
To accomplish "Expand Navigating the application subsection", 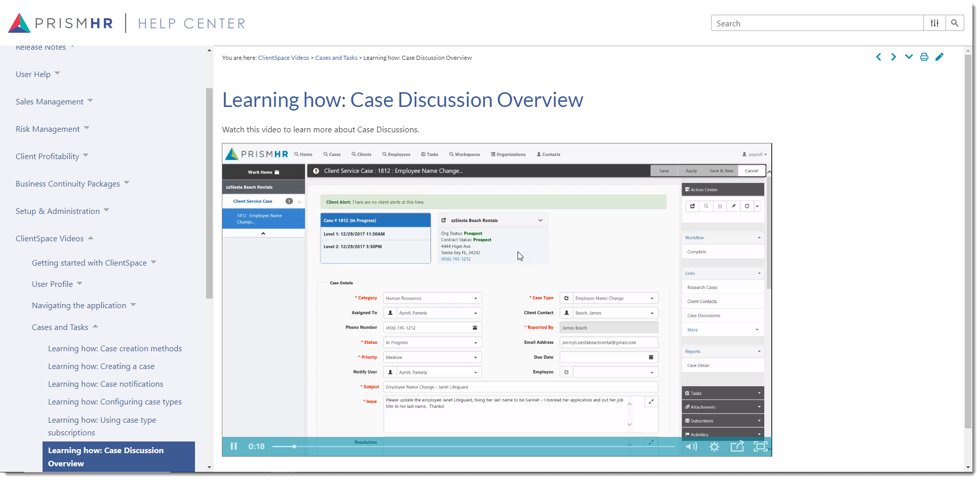I will [133, 305].
